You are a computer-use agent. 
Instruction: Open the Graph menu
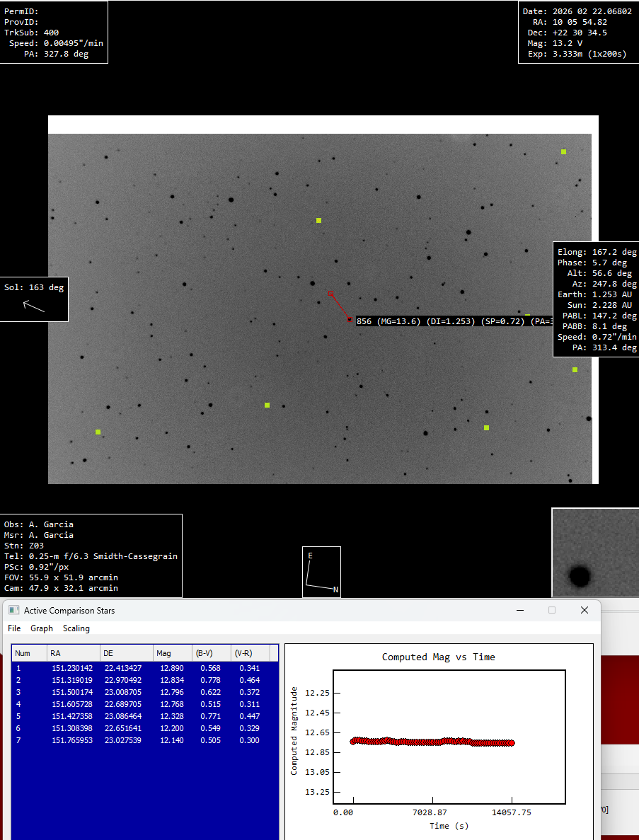tap(41, 628)
